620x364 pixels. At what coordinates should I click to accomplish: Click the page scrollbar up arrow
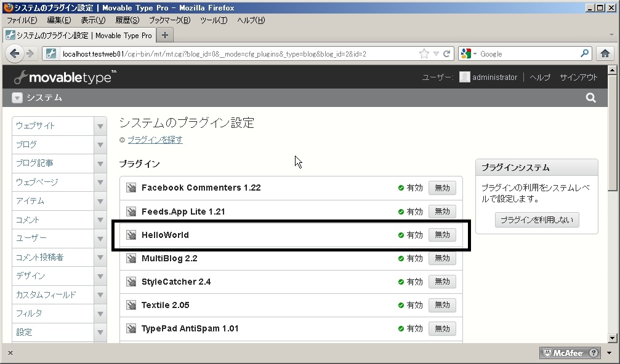pos(612,70)
